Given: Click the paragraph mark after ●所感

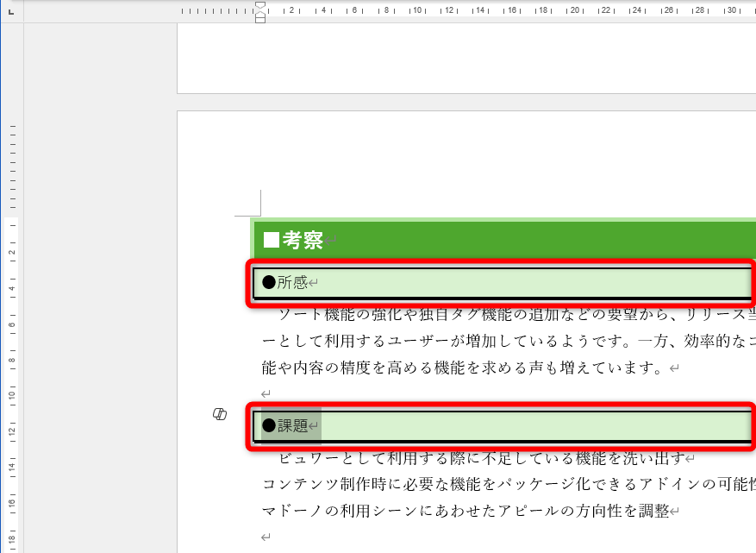Looking at the screenshot, I should pyautogui.click(x=314, y=280).
